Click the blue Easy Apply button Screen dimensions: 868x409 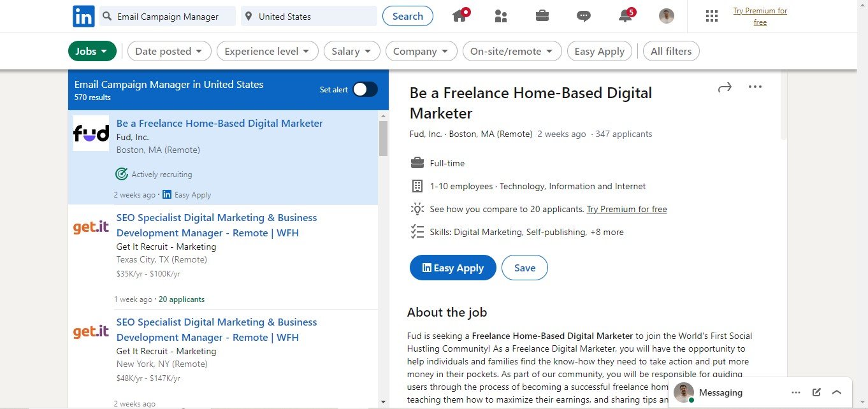pos(453,268)
